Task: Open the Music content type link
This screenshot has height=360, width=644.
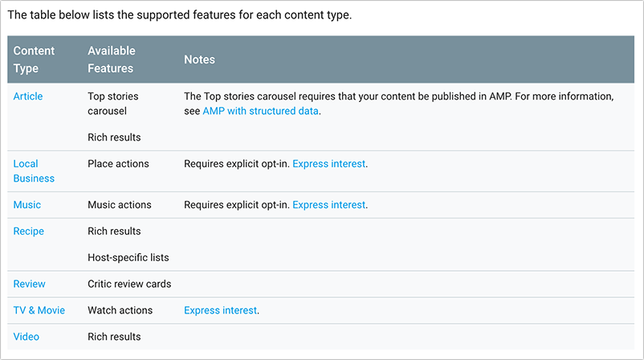Action: pyautogui.click(x=27, y=205)
